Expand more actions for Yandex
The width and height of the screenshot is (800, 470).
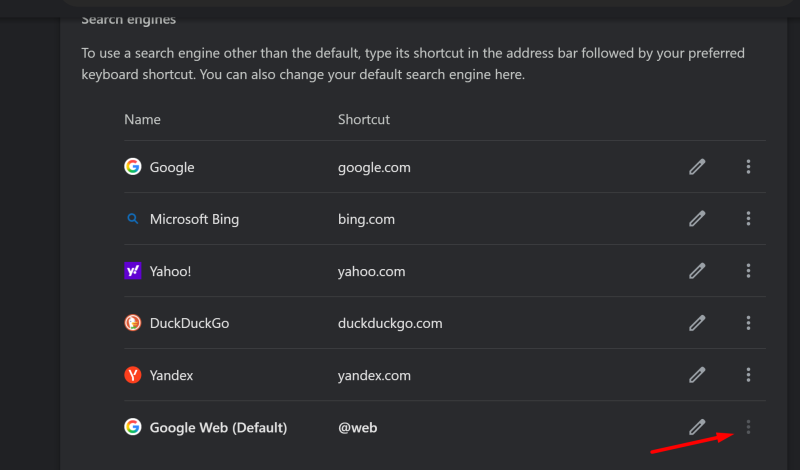748,375
